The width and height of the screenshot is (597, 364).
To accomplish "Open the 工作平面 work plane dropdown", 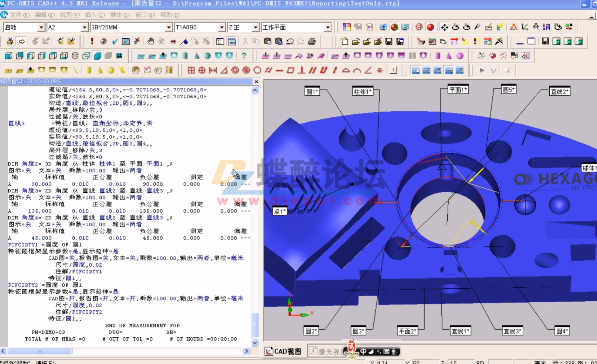I will point(326,27).
